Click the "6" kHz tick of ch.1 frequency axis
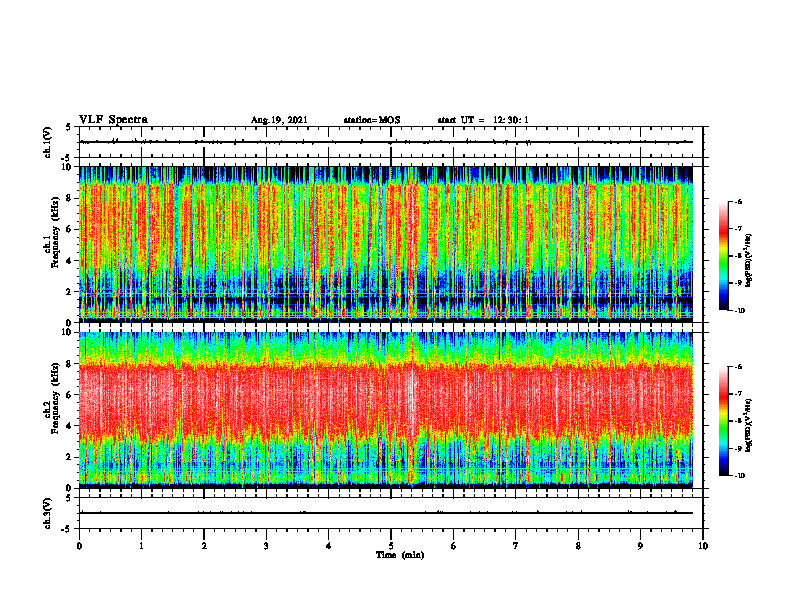 70,229
